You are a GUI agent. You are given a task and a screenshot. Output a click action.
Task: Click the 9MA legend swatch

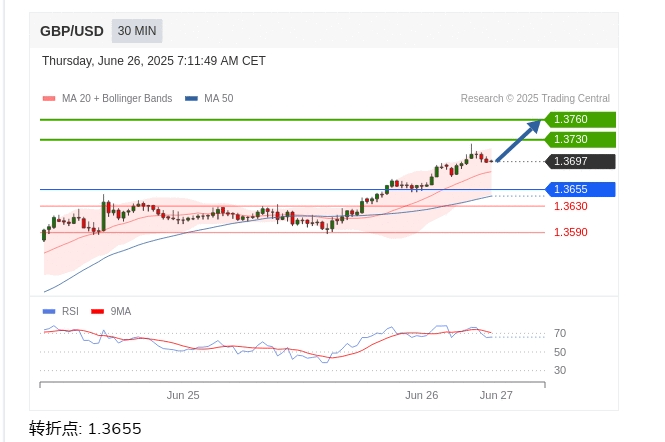pyautogui.click(x=98, y=311)
